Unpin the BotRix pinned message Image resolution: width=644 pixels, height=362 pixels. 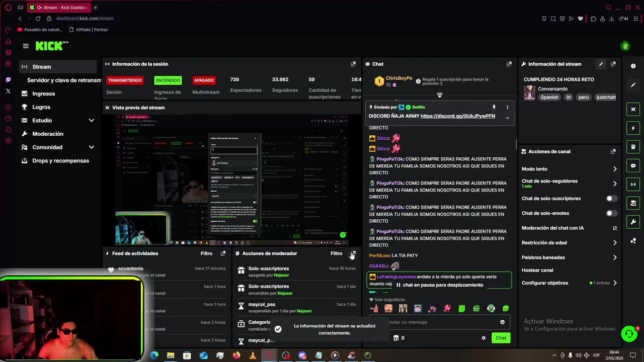click(494, 107)
